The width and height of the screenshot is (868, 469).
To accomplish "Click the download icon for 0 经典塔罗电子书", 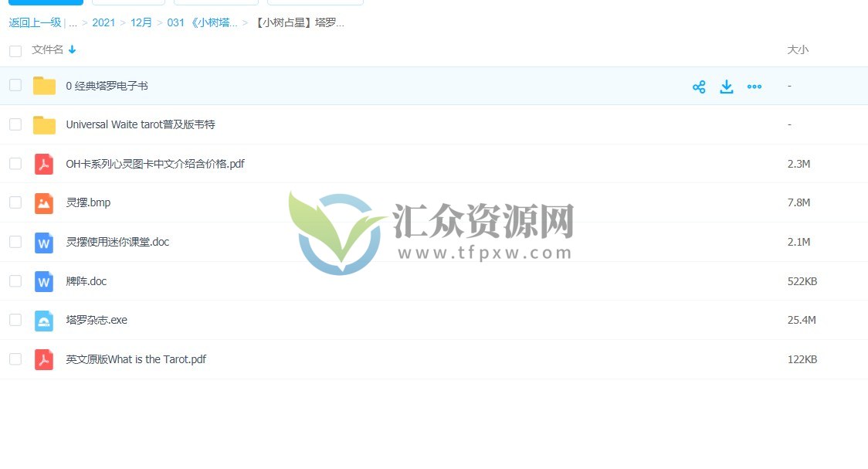I will click(727, 87).
